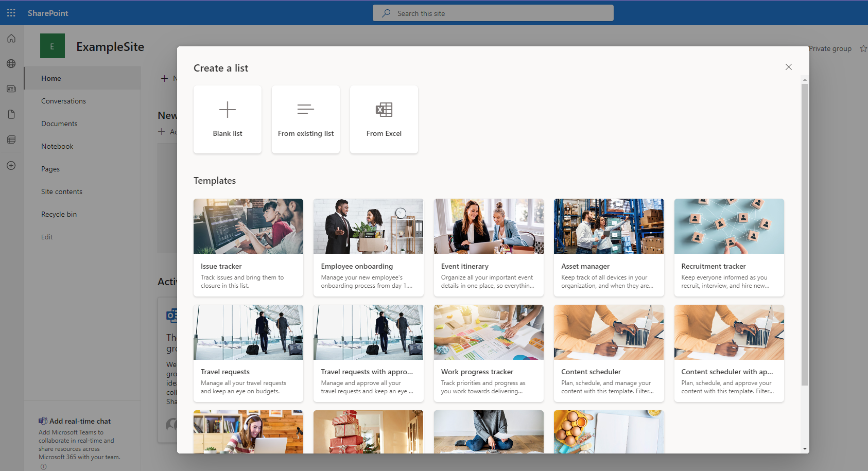Choose From existing list
Image resolution: width=868 pixels, height=471 pixels.
click(x=305, y=119)
